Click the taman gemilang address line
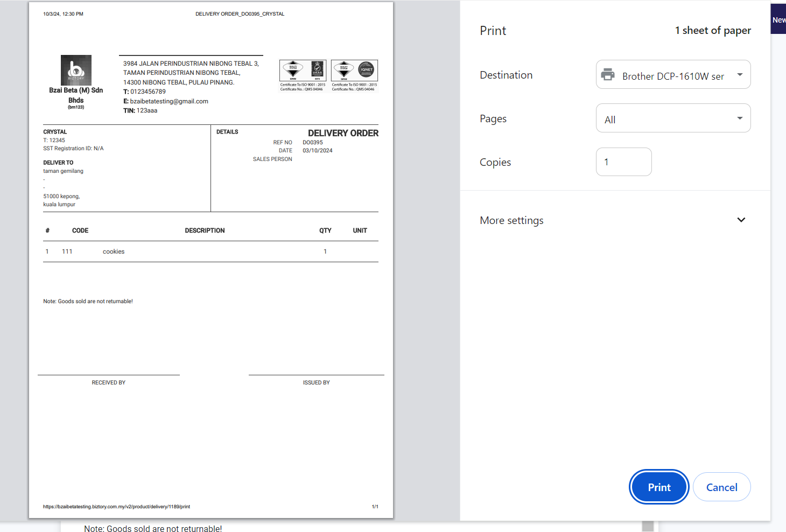This screenshot has width=786, height=532. coord(63,171)
